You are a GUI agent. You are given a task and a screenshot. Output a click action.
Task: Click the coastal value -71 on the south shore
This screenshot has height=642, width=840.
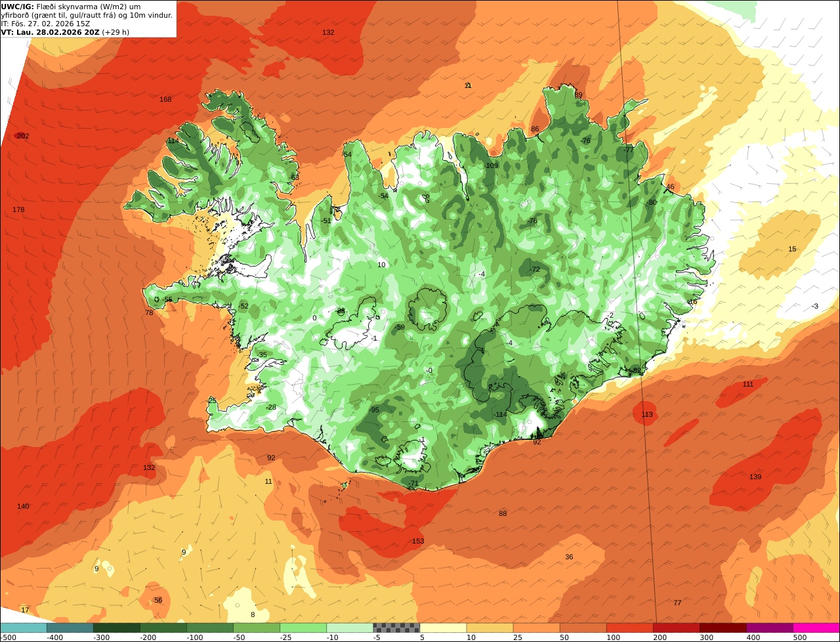pyautogui.click(x=413, y=483)
